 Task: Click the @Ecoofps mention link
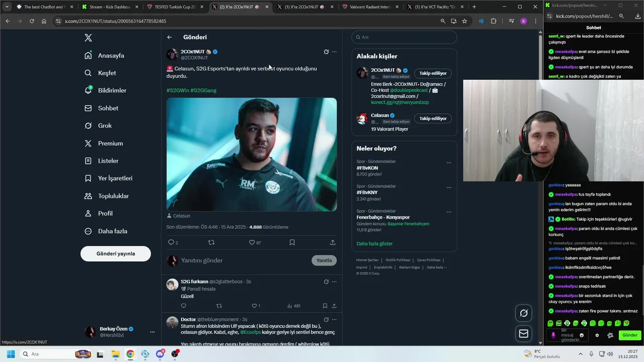click(x=251, y=332)
